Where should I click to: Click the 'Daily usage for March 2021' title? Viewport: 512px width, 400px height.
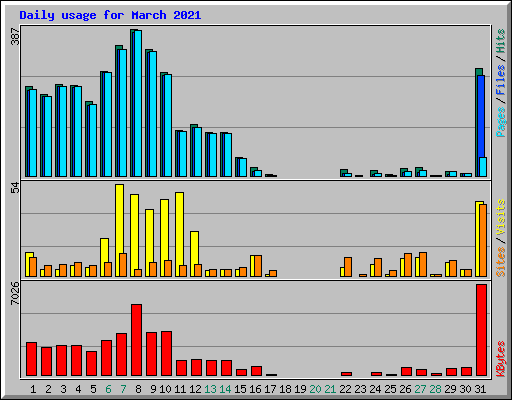110,15
